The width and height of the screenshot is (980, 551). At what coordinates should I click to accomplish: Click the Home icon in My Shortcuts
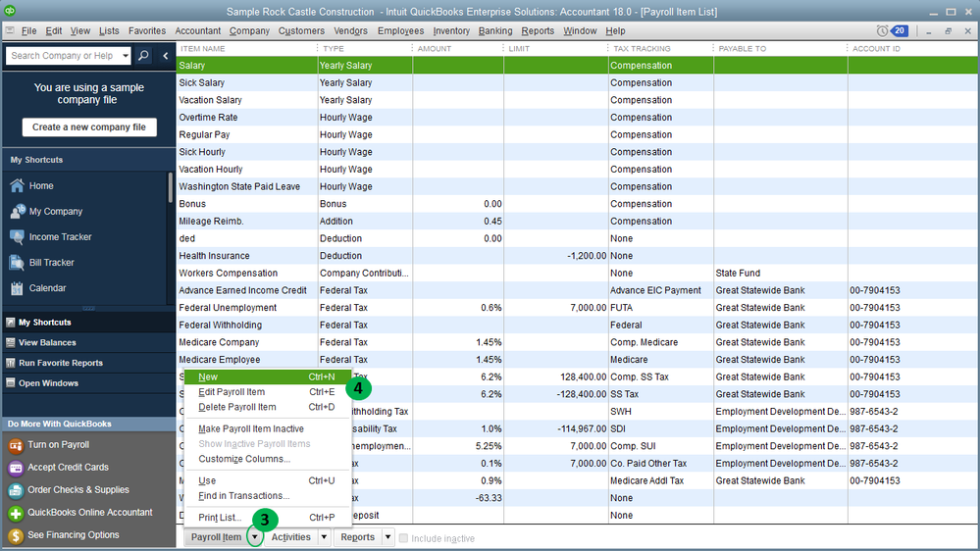pyautogui.click(x=16, y=186)
